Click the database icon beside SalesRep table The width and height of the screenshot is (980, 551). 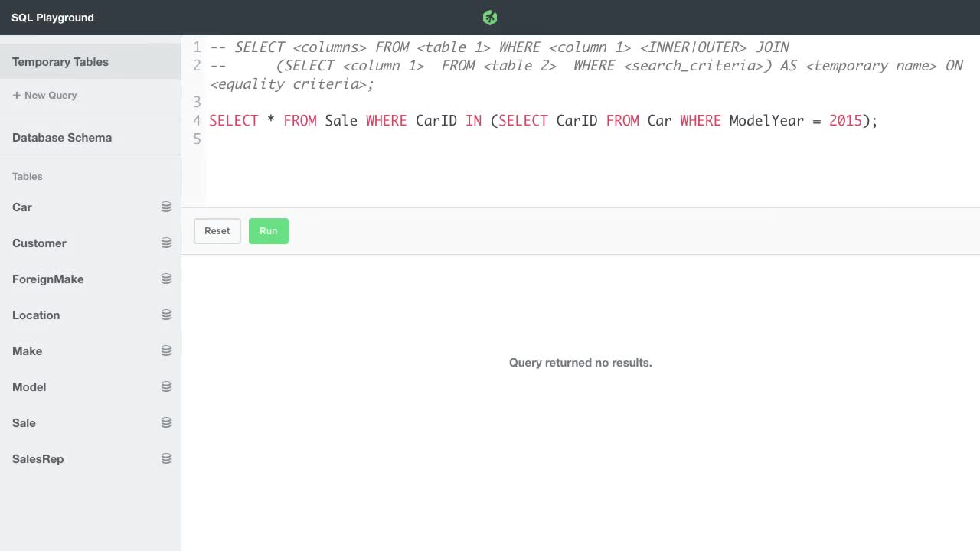[x=166, y=458]
